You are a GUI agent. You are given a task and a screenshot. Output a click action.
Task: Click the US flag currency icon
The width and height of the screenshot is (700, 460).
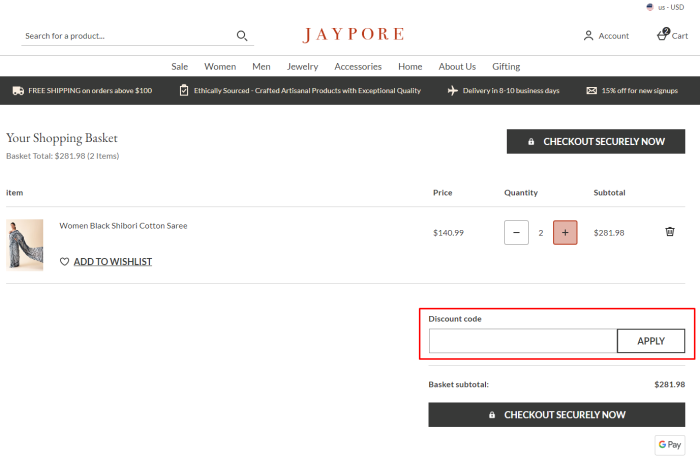650,7
